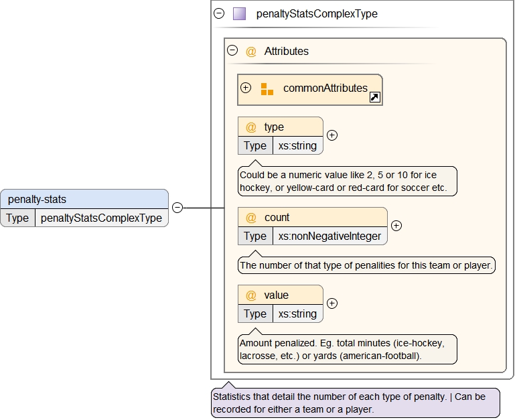
Task: Click the arrow link icon on commonAttributes
Action: [375, 98]
